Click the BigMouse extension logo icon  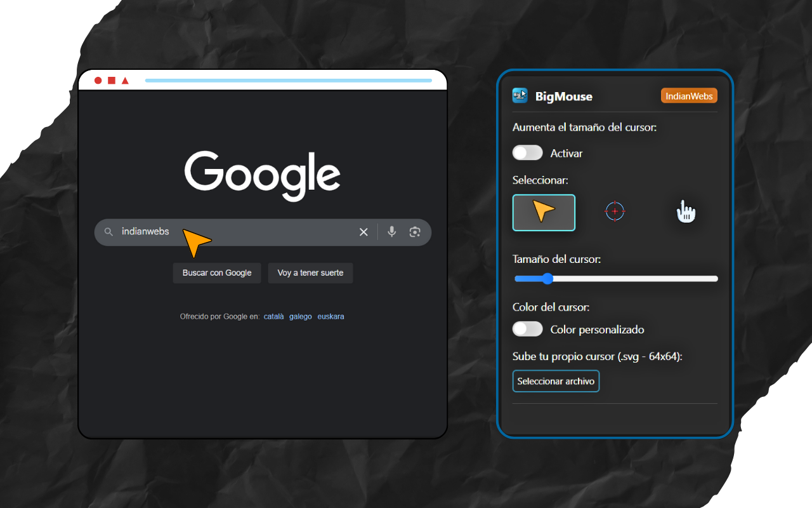tap(520, 96)
